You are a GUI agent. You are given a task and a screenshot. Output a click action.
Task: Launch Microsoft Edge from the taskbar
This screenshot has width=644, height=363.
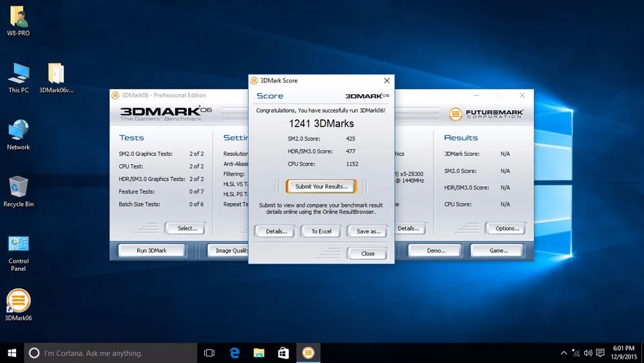pyautogui.click(x=234, y=353)
